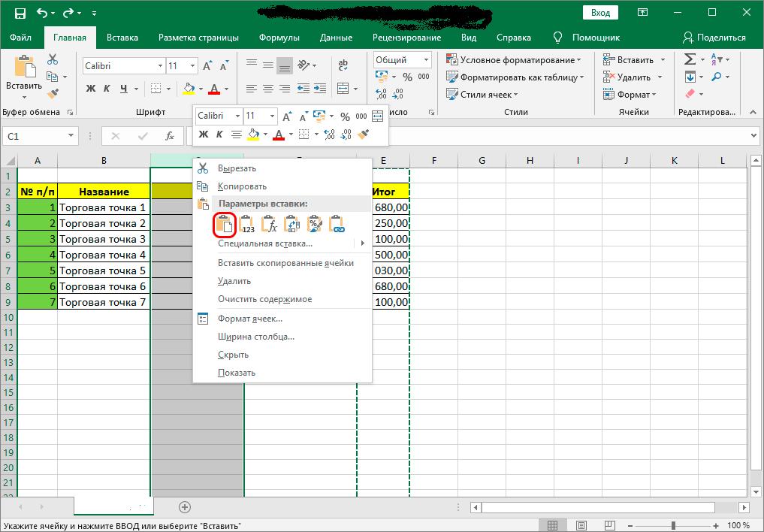Click the Clear eraser icon in Editing group
The image size is (764, 532).
(x=690, y=93)
